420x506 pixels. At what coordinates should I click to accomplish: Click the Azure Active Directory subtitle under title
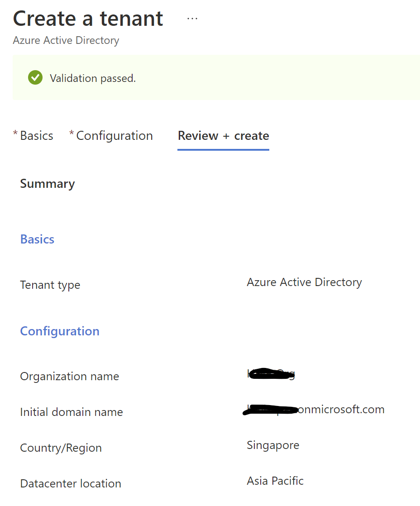(66, 40)
